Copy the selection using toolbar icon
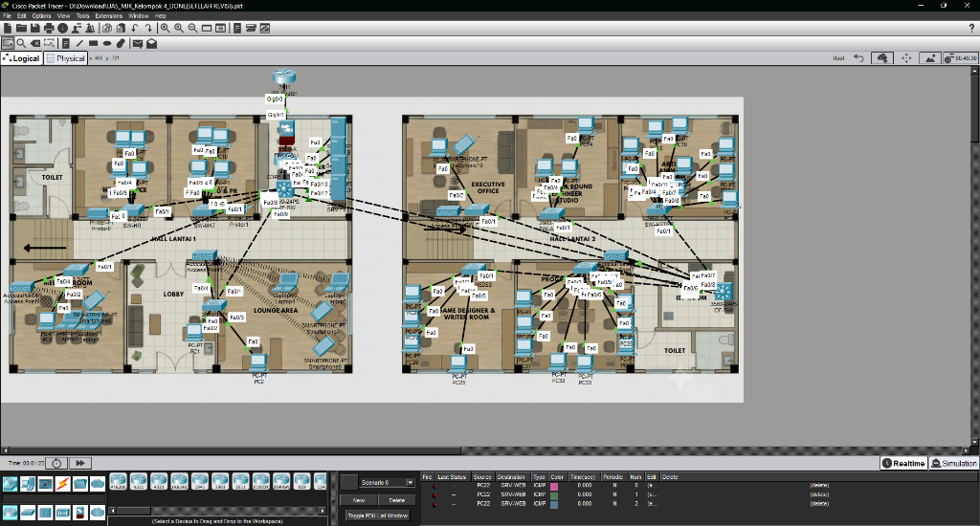This screenshot has width=980, height=526. point(107,28)
